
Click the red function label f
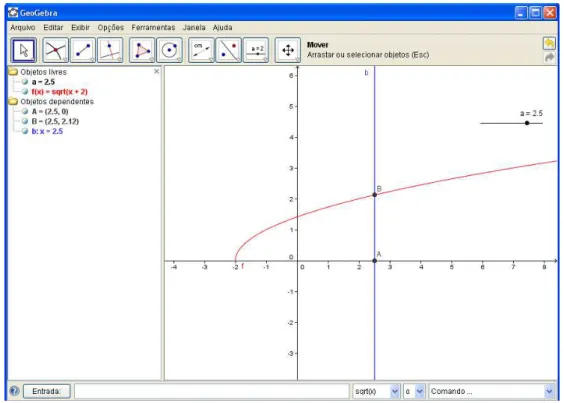[242, 266]
